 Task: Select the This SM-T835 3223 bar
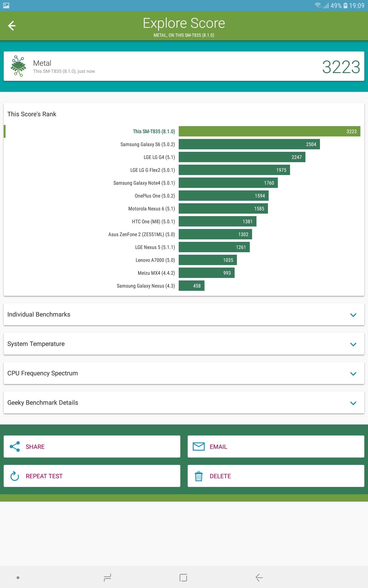(x=269, y=131)
